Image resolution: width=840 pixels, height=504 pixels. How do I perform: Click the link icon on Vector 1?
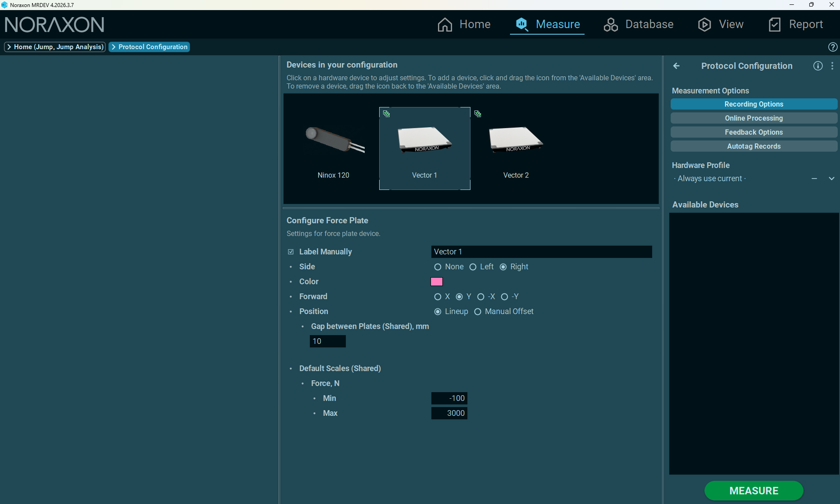386,114
